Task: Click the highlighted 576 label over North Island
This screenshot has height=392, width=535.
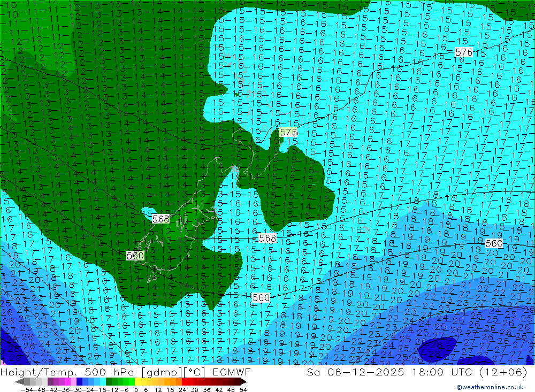Action: (x=288, y=133)
